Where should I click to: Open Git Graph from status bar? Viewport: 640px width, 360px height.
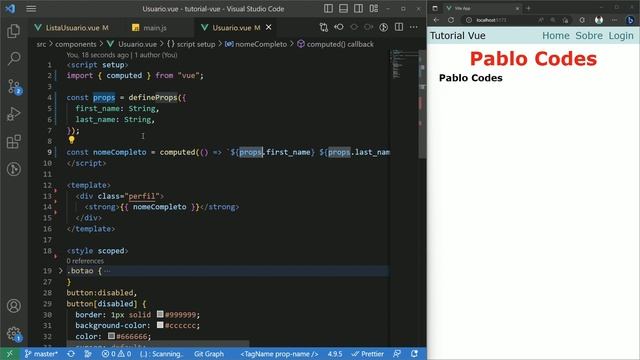coord(209,354)
